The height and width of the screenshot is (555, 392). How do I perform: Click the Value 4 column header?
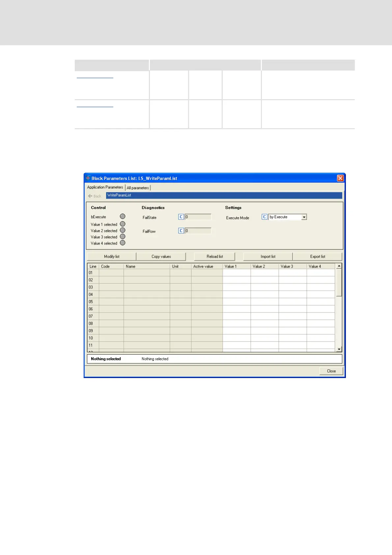(x=321, y=266)
